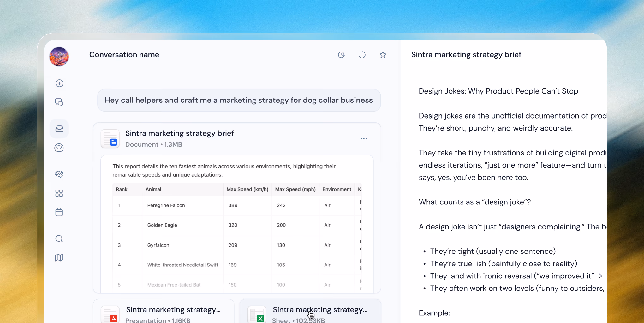Click the 'Conversation name' title

click(x=124, y=55)
